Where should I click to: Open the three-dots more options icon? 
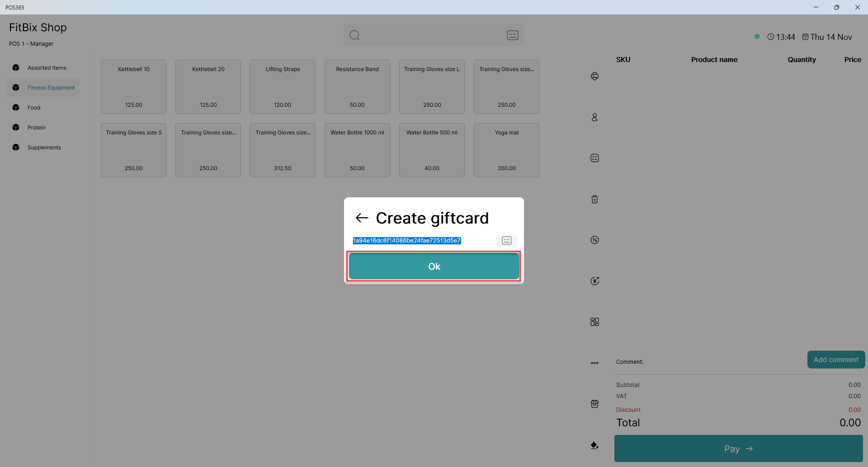(594, 363)
